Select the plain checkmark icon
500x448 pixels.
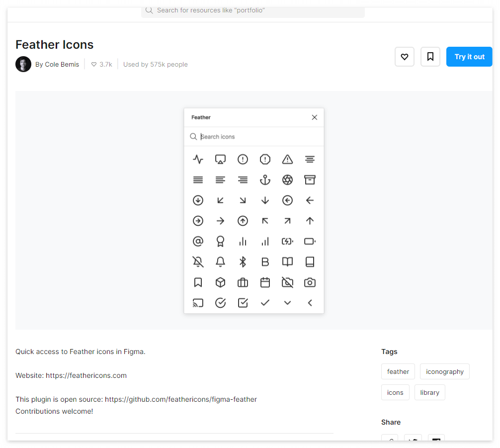[x=265, y=303]
